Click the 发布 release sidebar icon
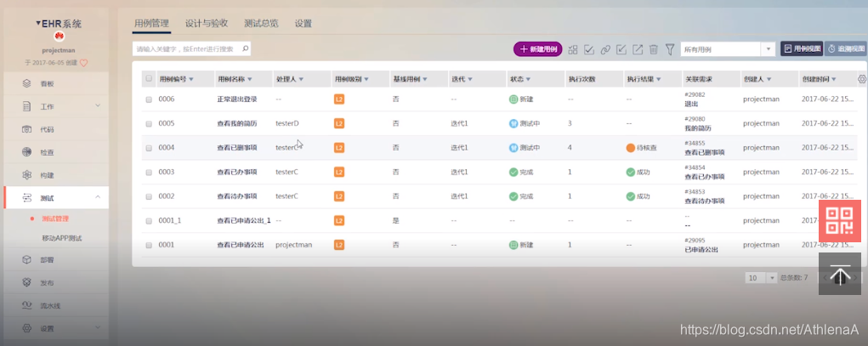This screenshot has height=346, width=868. tap(26, 282)
